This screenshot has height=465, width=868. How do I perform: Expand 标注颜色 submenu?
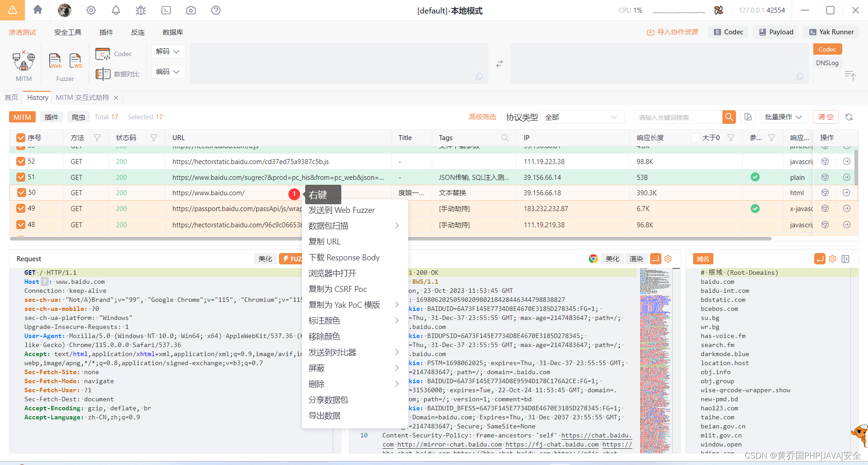click(x=355, y=320)
